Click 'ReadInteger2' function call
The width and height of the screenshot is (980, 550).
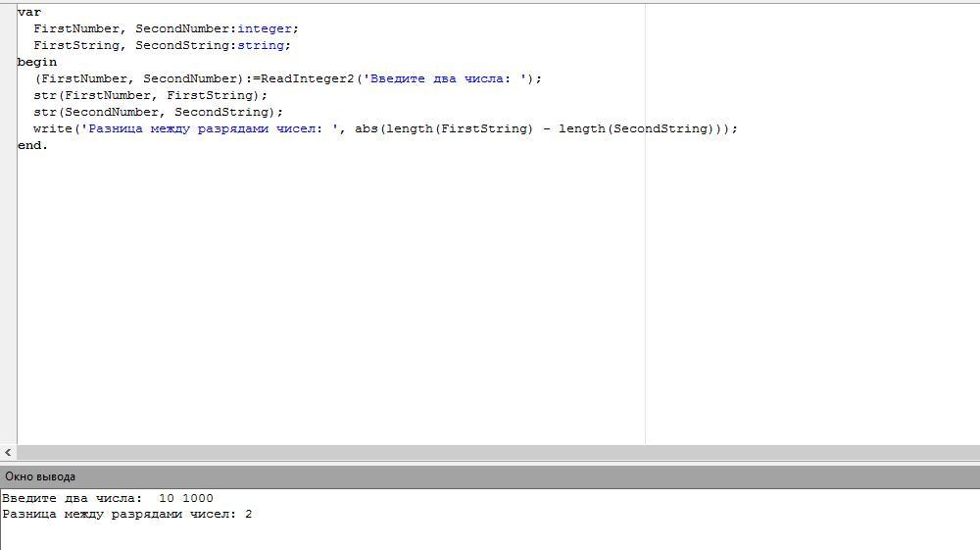pos(308,78)
